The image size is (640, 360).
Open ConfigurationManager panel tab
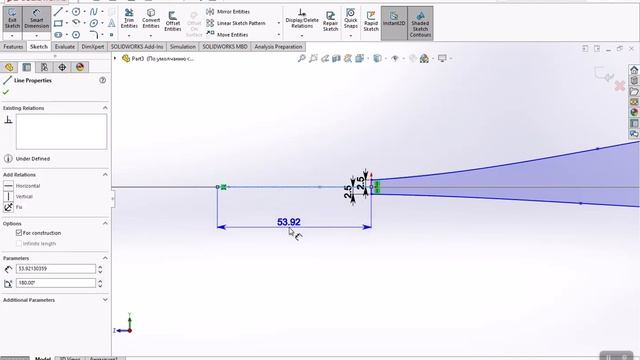[x=44, y=67]
